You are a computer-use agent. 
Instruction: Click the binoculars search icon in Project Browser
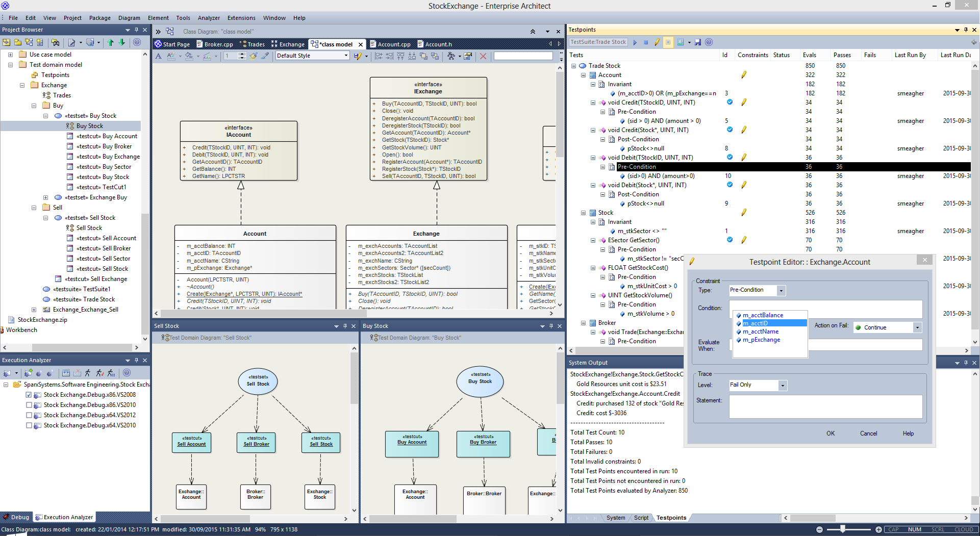click(55, 42)
